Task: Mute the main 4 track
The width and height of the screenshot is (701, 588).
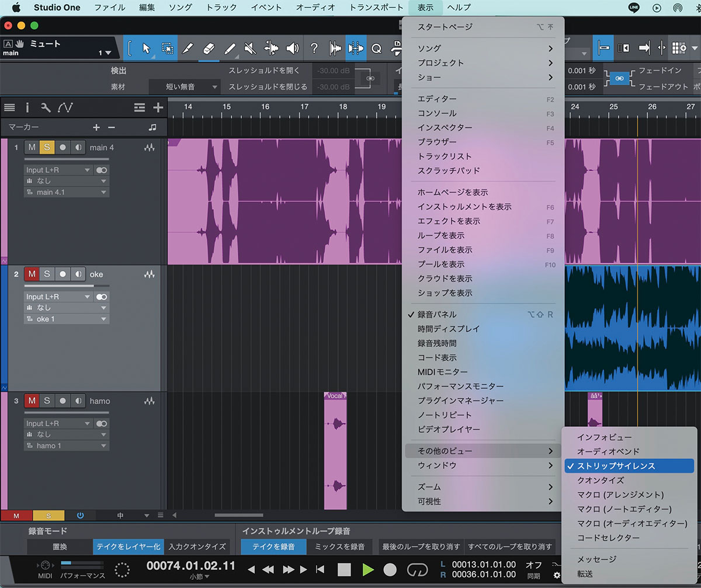Action: pyautogui.click(x=32, y=148)
